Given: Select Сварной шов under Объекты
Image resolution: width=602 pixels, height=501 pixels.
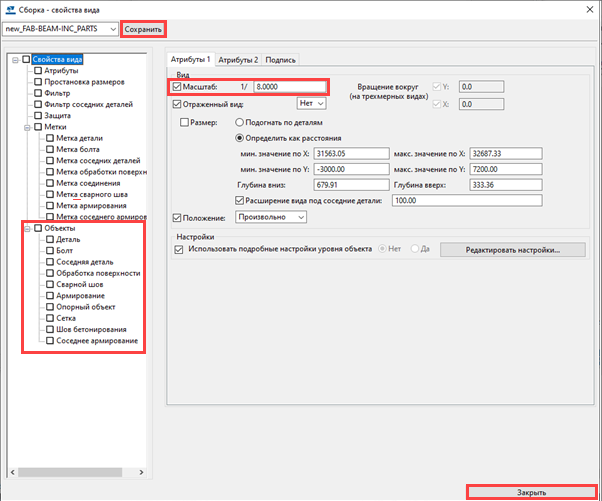Looking at the screenshot, I should [x=82, y=284].
